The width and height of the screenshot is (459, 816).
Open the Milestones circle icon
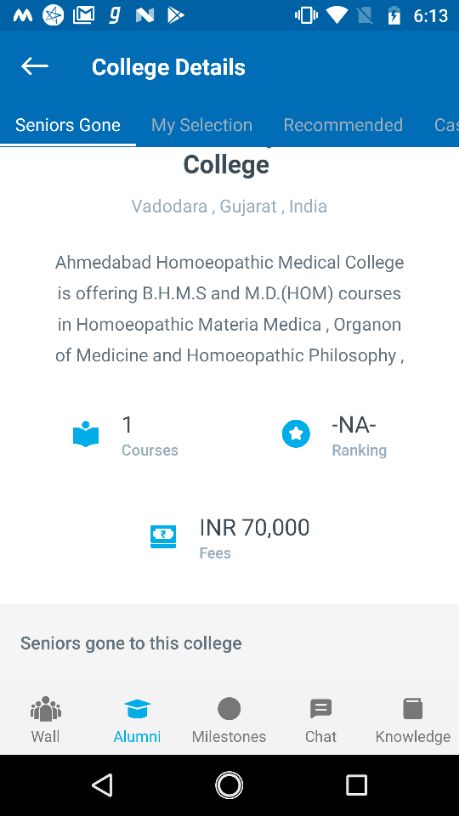229,708
